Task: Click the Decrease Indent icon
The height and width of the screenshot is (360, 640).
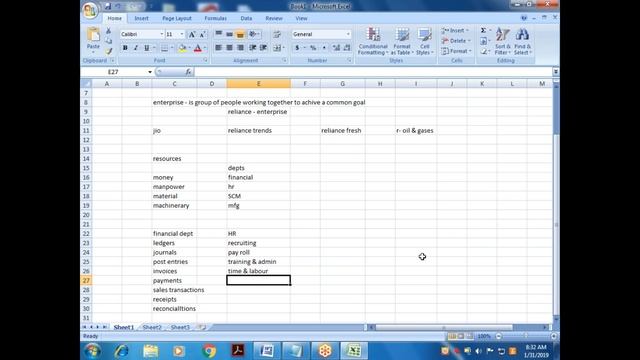Action: [x=253, y=48]
